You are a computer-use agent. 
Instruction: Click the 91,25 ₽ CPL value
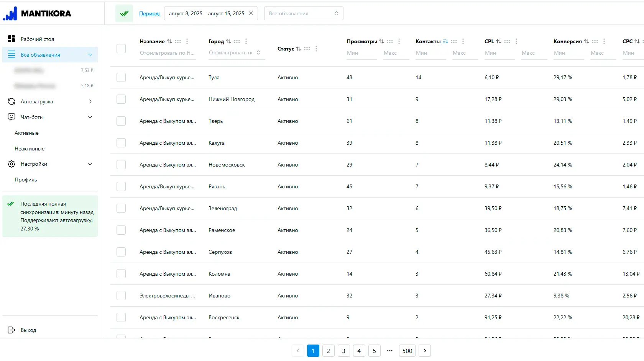coord(493,317)
